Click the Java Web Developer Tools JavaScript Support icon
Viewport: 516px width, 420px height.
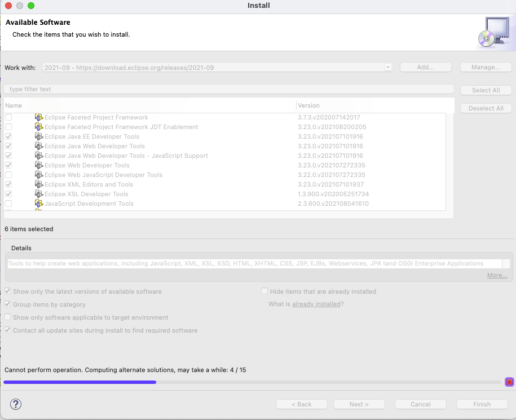pyautogui.click(x=39, y=156)
